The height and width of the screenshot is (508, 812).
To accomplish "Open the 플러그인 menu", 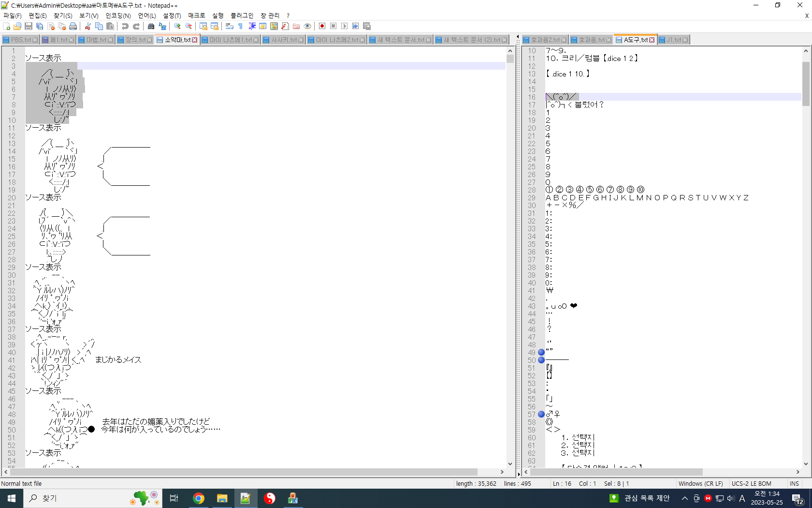I will 242,15.
